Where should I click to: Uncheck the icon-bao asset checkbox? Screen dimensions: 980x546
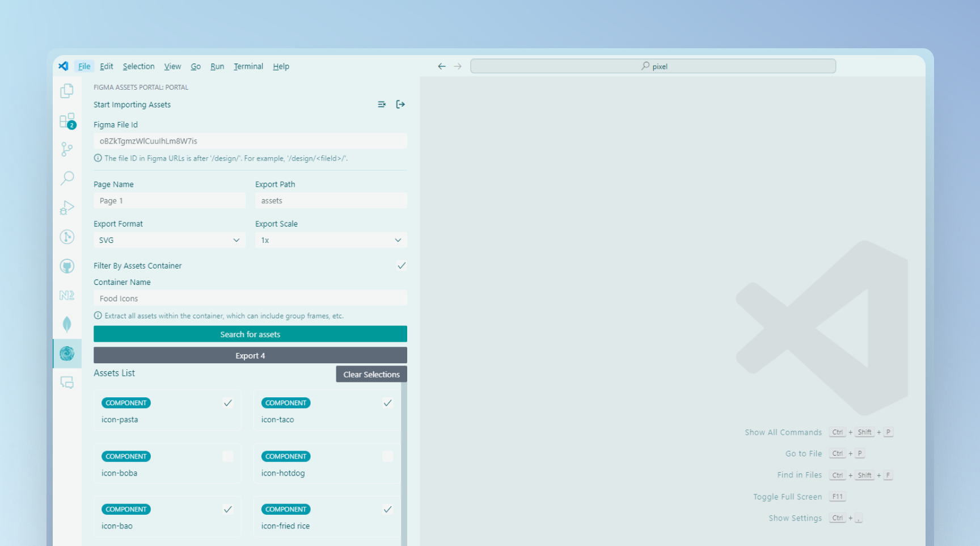(x=228, y=509)
